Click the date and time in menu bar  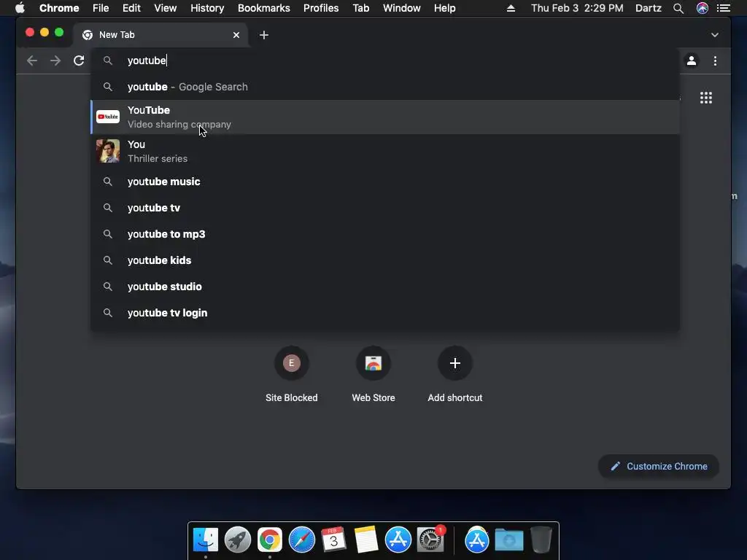(x=577, y=8)
